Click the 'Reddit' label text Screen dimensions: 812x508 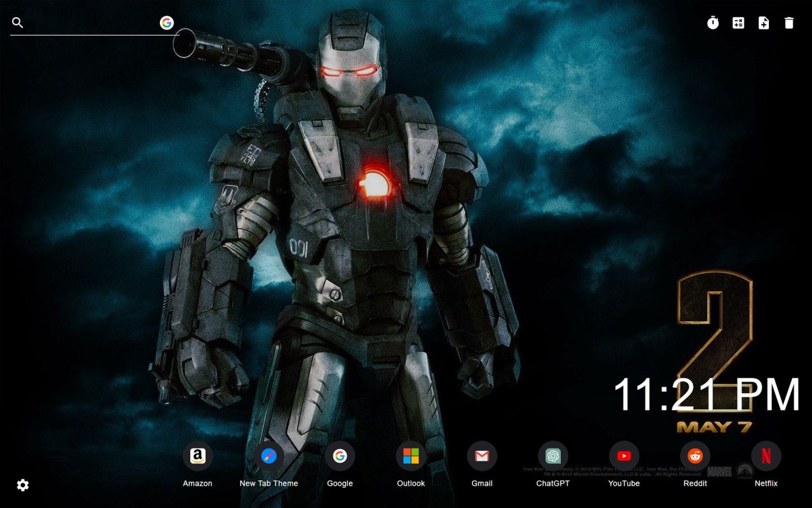(x=695, y=483)
